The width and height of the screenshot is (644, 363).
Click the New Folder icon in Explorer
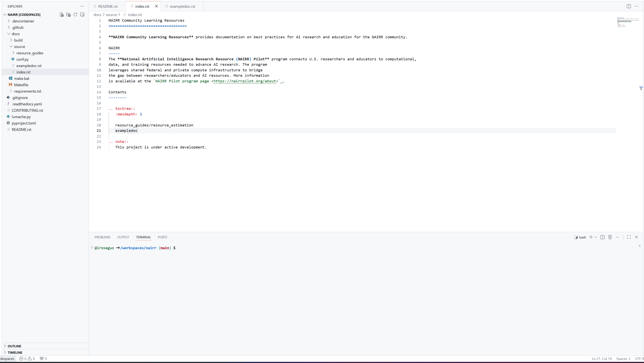(x=68, y=14)
